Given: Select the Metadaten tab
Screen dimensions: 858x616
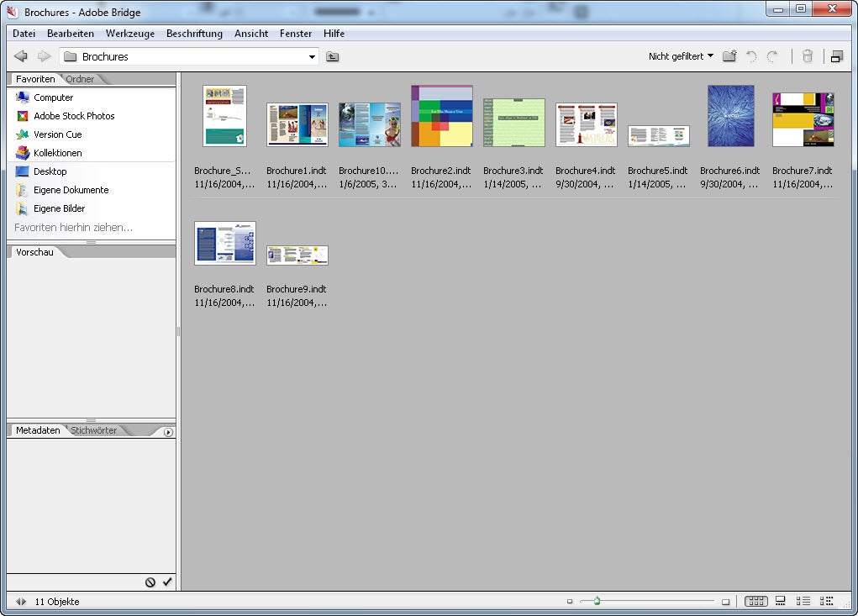Looking at the screenshot, I should pyautogui.click(x=38, y=430).
